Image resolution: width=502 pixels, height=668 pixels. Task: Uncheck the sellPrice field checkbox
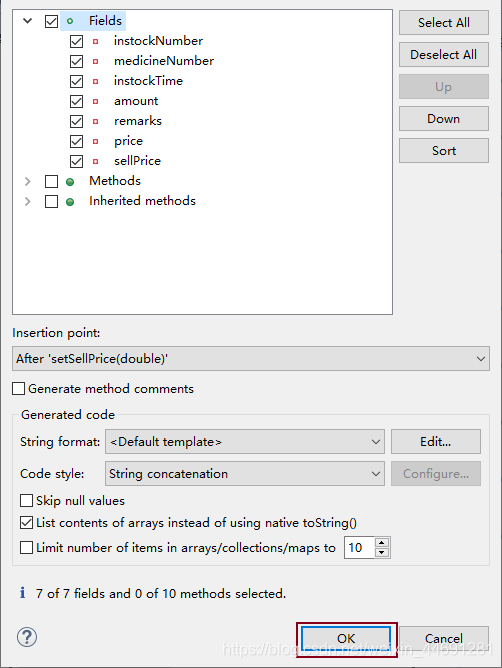click(x=76, y=161)
